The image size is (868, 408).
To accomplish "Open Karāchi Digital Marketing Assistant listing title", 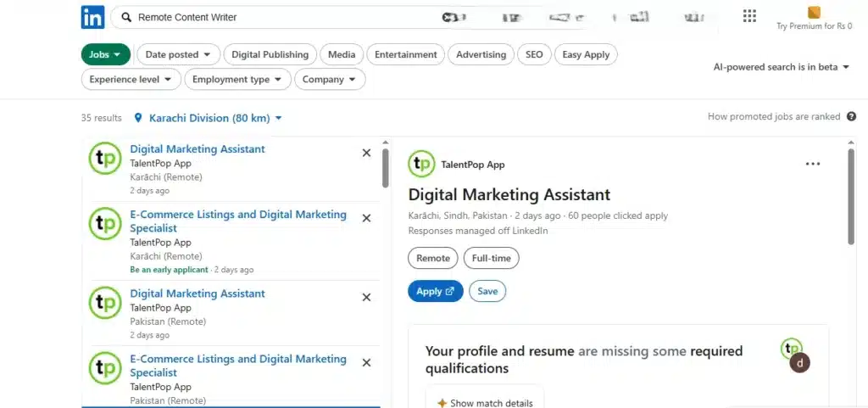I will click(198, 149).
